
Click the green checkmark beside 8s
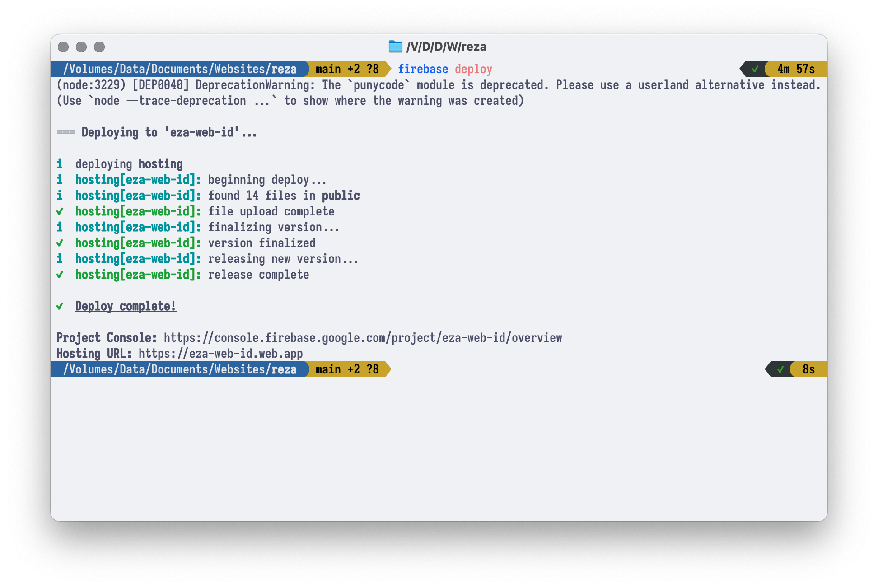point(780,369)
